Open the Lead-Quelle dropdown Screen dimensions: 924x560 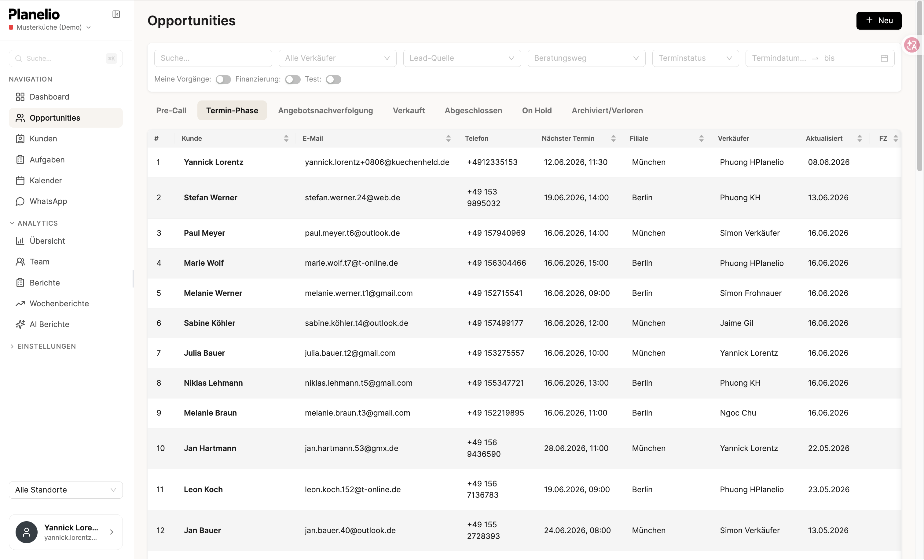point(462,59)
